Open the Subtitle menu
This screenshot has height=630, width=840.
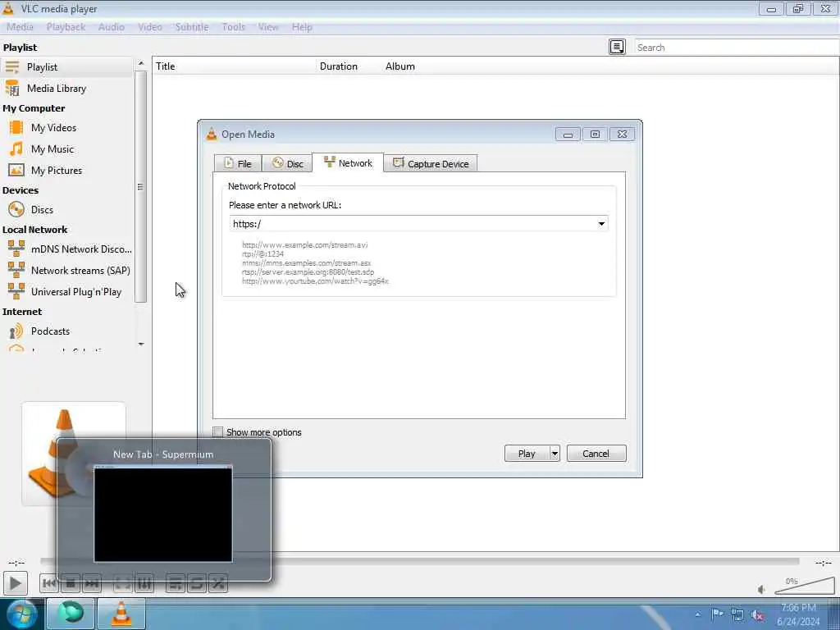pyautogui.click(x=192, y=27)
